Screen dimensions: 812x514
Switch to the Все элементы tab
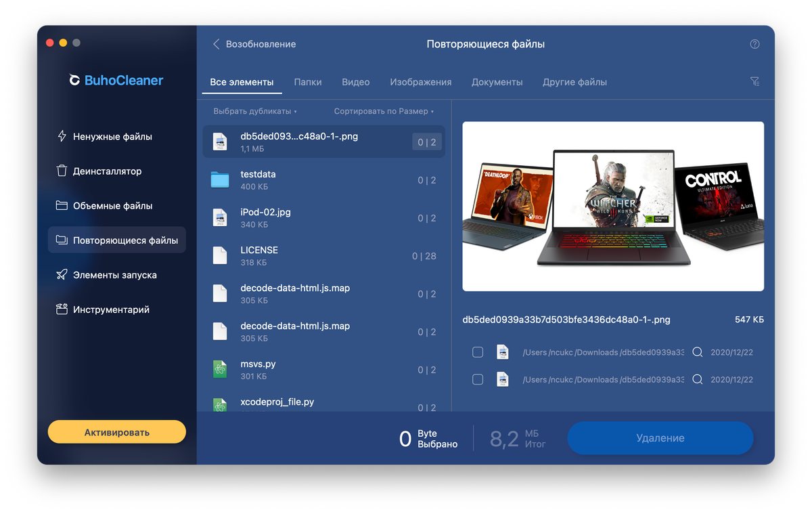[242, 82]
